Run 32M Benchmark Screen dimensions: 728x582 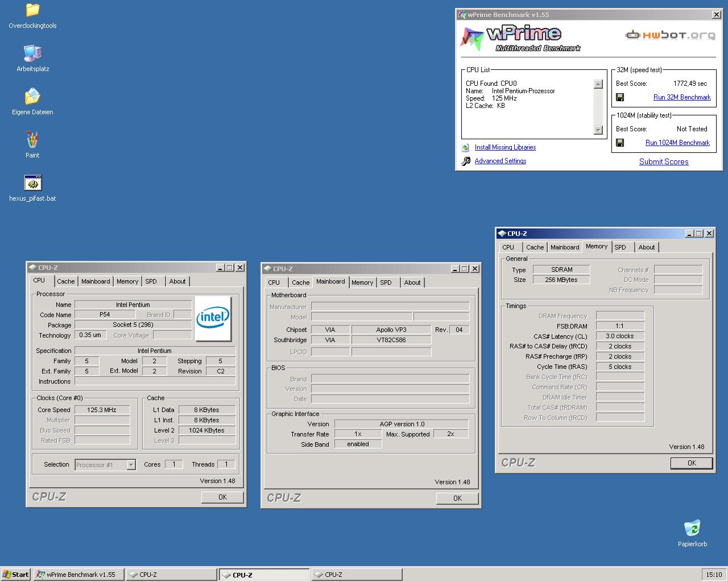(x=682, y=97)
